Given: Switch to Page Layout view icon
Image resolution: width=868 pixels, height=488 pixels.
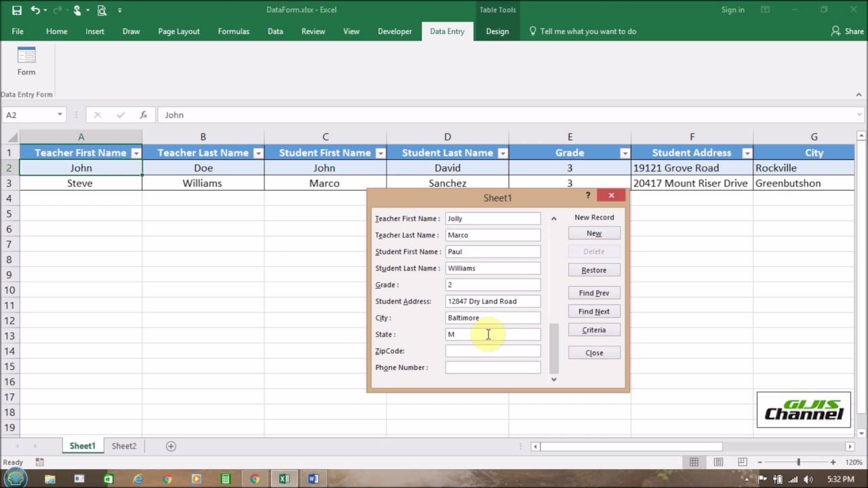Looking at the screenshot, I should (718, 462).
